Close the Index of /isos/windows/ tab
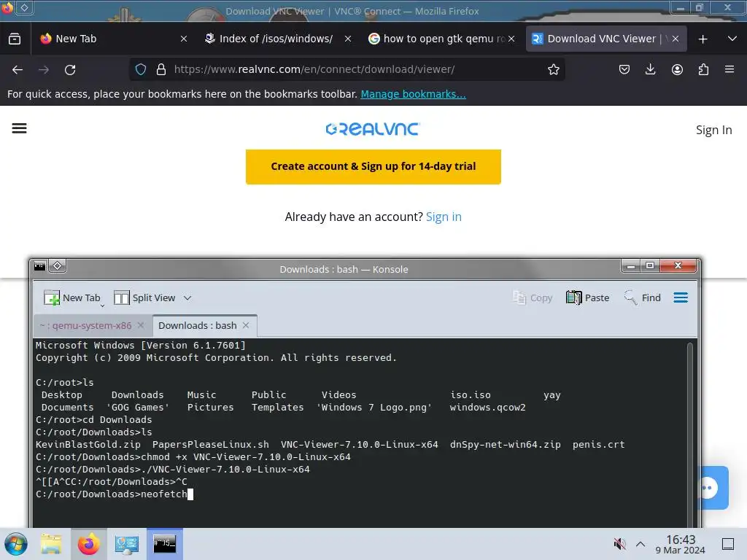Image resolution: width=747 pixels, height=560 pixels. point(348,39)
